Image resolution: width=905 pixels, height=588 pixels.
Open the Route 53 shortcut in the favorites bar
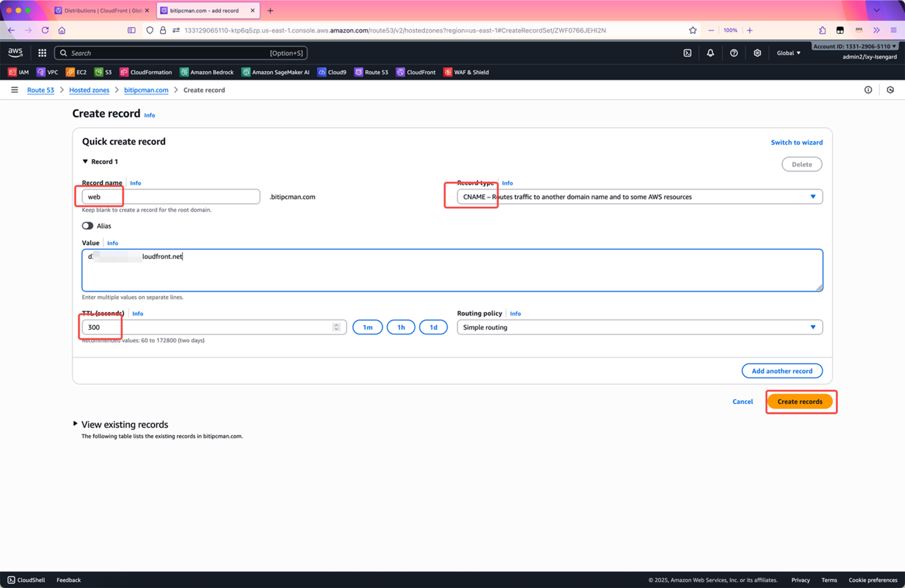click(371, 72)
